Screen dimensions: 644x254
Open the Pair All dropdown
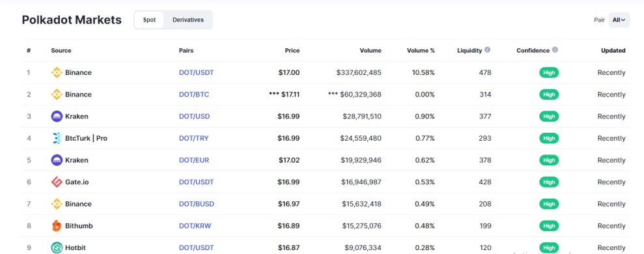[619, 20]
